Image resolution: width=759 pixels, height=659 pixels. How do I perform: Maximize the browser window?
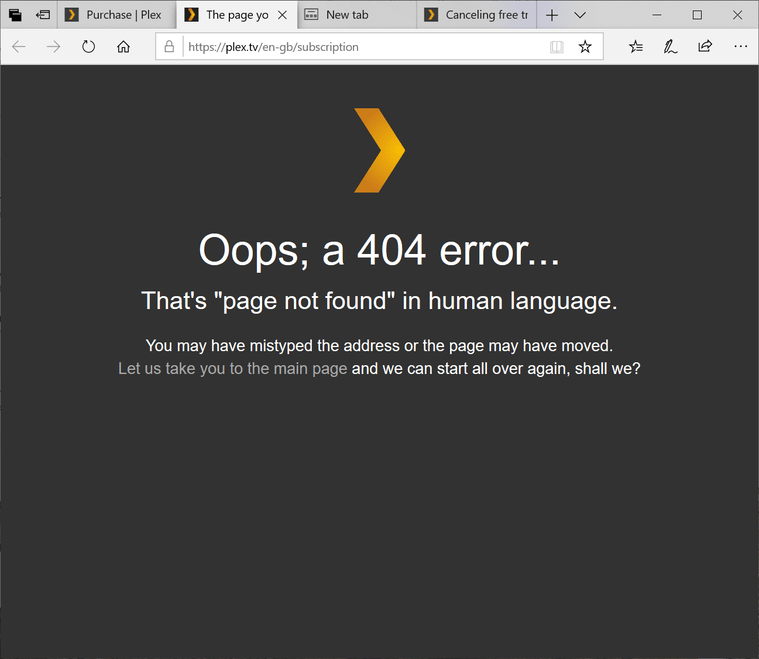pos(697,15)
